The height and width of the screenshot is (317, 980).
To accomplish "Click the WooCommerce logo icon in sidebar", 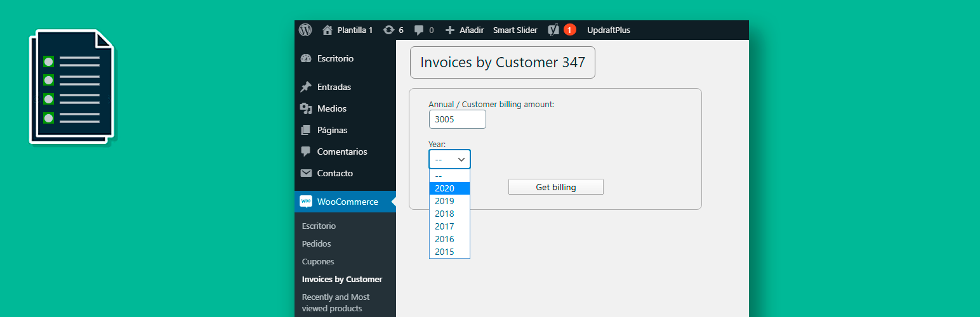I will coord(306,202).
